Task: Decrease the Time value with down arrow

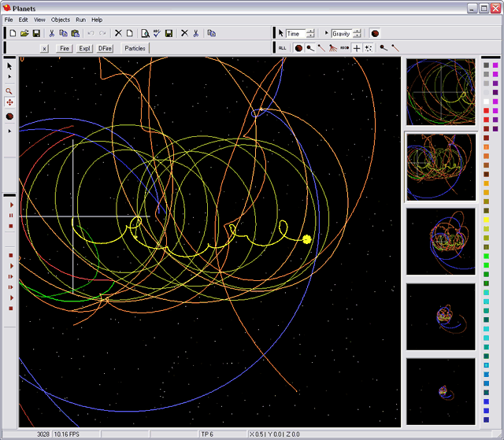Action: coord(310,35)
